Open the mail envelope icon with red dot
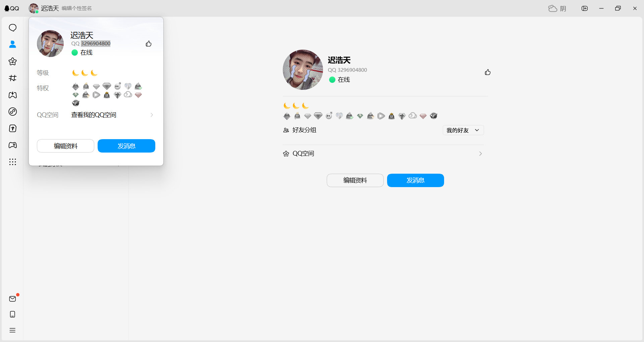 tap(13, 298)
